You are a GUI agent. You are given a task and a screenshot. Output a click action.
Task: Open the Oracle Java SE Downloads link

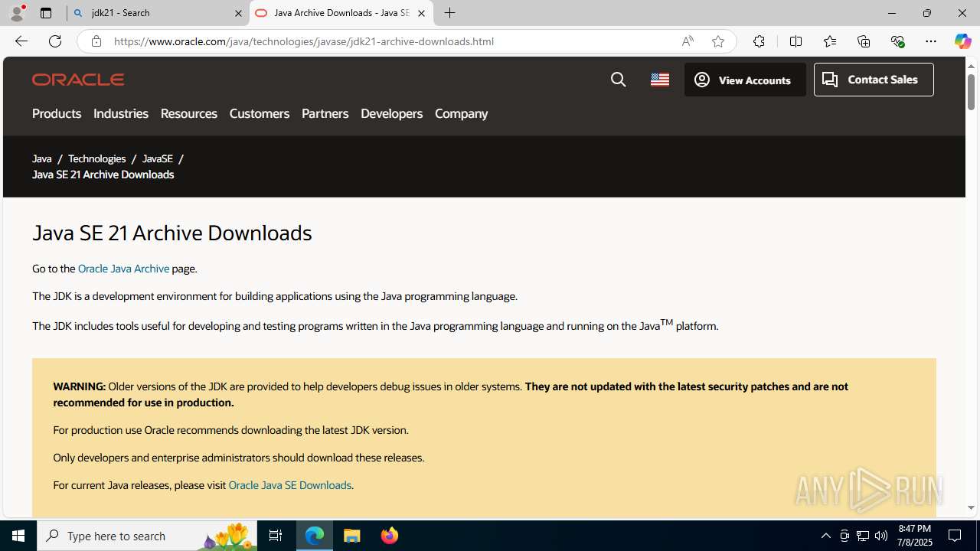coord(289,485)
